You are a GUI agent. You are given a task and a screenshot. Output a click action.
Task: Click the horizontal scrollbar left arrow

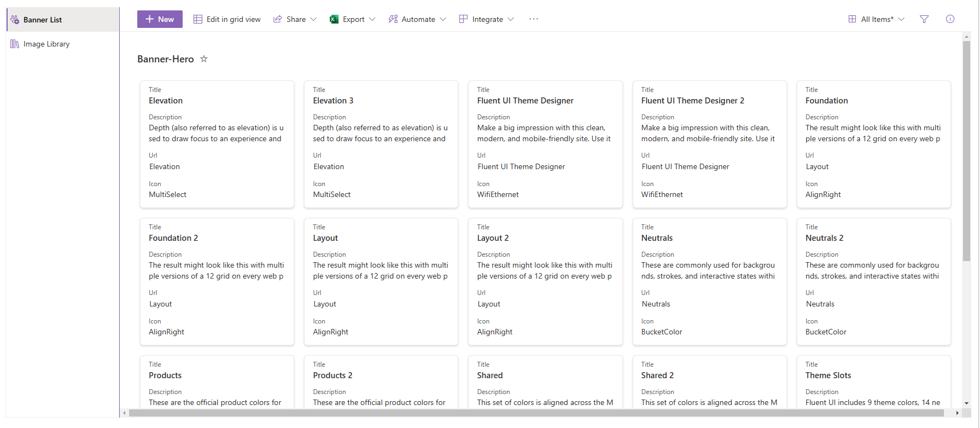click(125, 413)
